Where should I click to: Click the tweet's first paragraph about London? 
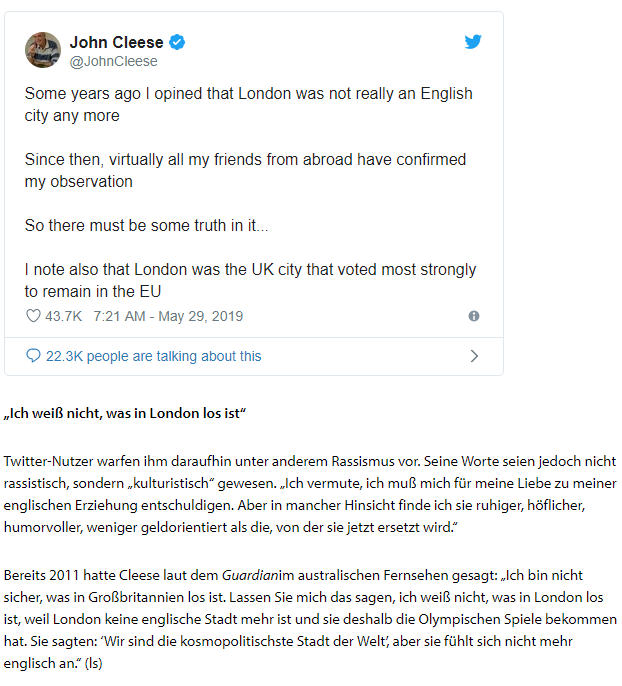(x=248, y=105)
